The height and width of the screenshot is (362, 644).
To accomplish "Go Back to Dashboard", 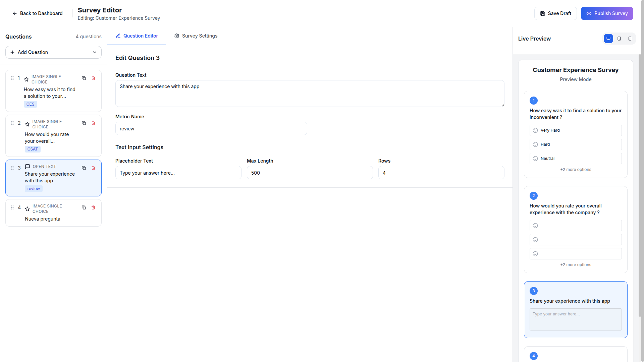I will pyautogui.click(x=37, y=13).
